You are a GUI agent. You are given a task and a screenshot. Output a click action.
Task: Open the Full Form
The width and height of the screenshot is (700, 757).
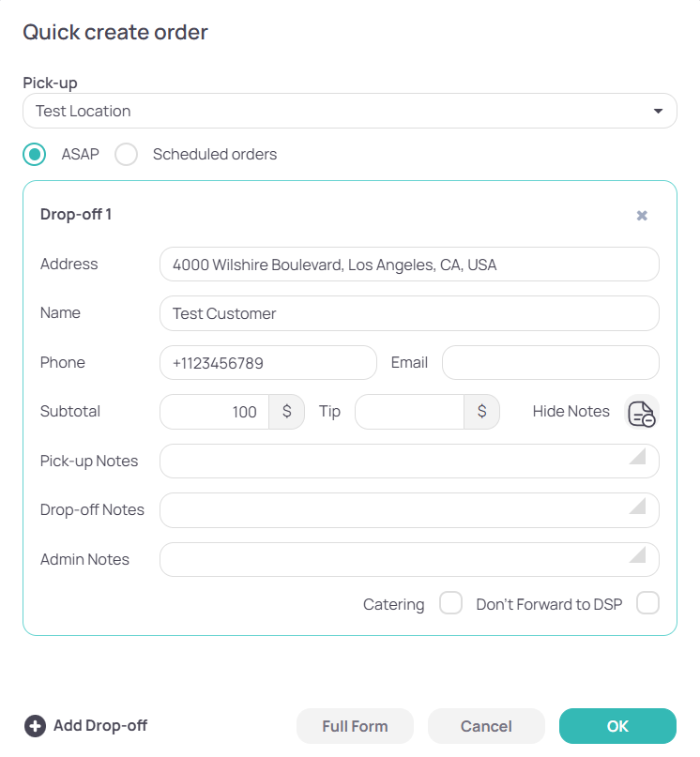355,726
